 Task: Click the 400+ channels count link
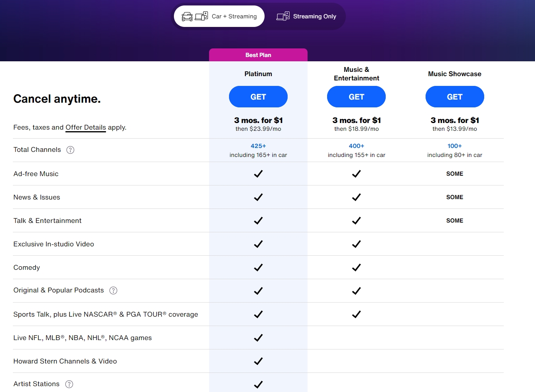tap(356, 146)
